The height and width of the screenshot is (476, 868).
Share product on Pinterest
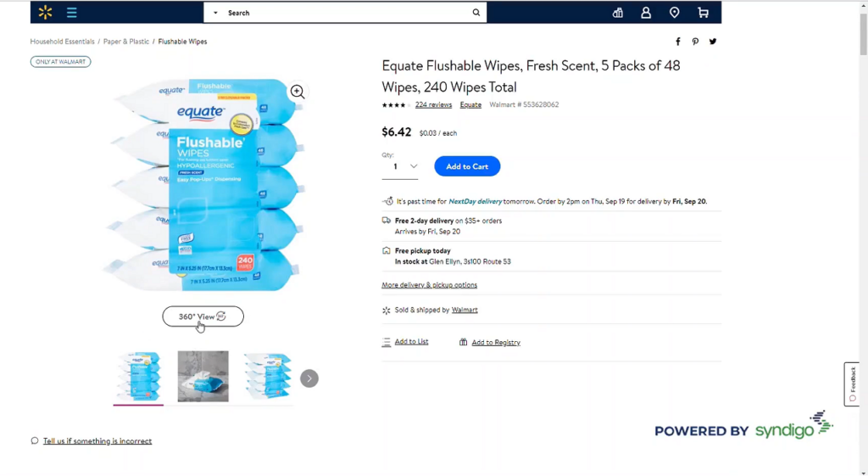pyautogui.click(x=695, y=42)
